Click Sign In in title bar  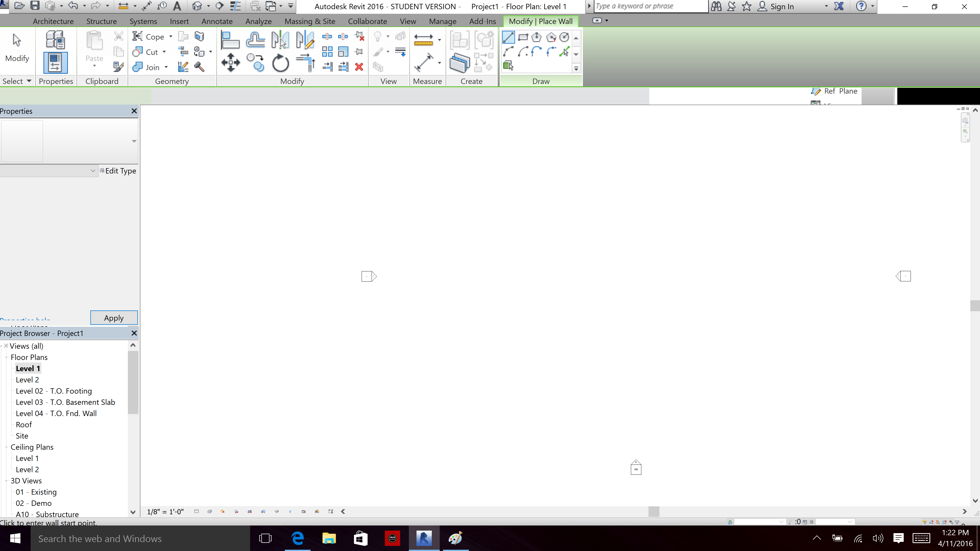click(782, 6)
